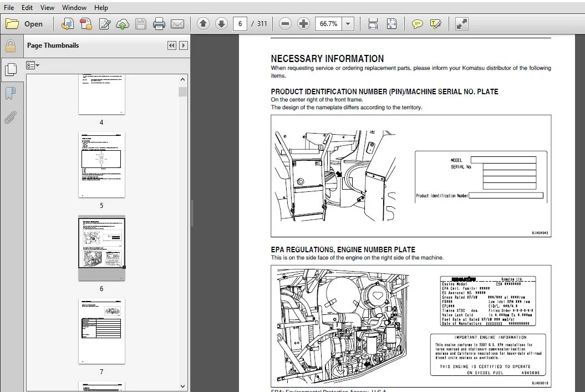Click thumbnail scrollbar up arrow

click(x=182, y=79)
